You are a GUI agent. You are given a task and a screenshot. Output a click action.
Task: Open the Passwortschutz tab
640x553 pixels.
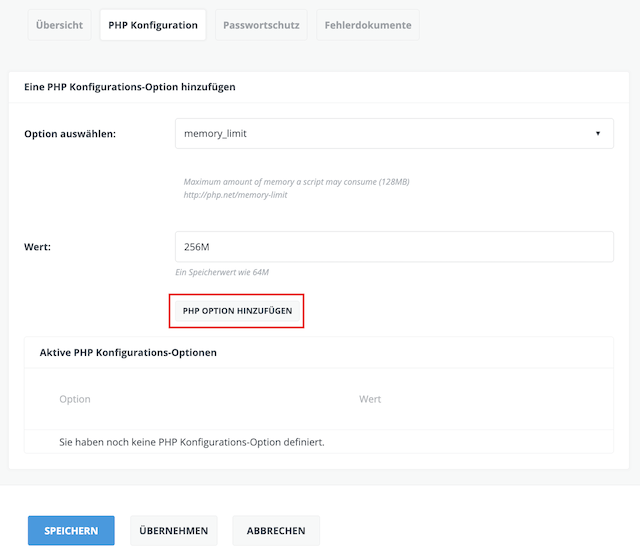261,25
